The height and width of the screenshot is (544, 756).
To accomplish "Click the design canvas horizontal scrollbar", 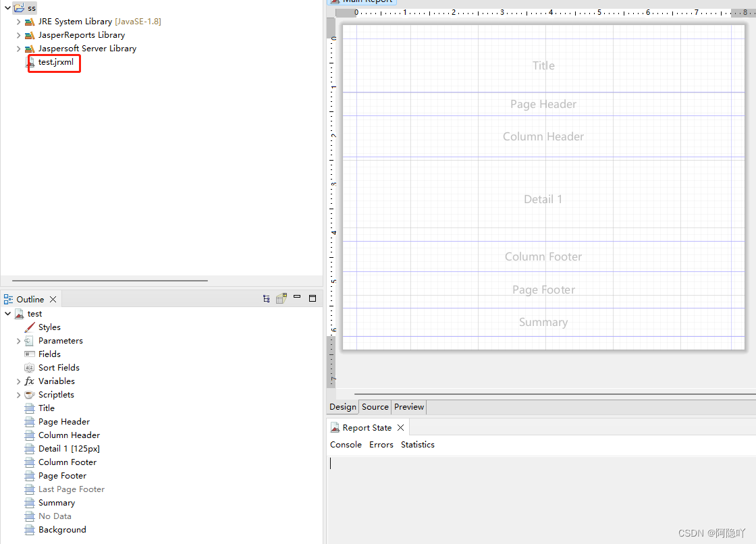I will point(555,394).
